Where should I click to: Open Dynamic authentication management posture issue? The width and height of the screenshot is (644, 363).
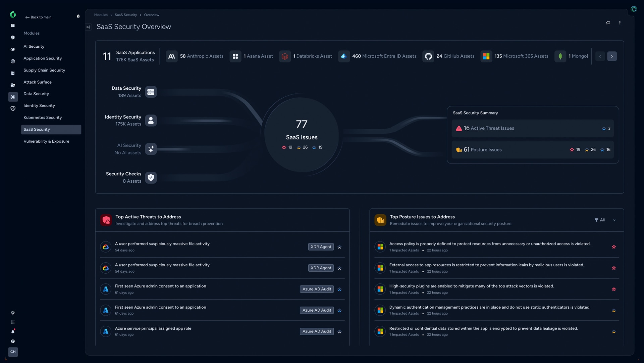497,310
